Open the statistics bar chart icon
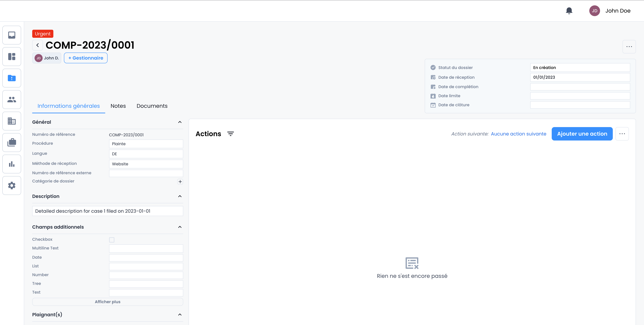Image resolution: width=644 pixels, height=325 pixels. (x=12, y=164)
